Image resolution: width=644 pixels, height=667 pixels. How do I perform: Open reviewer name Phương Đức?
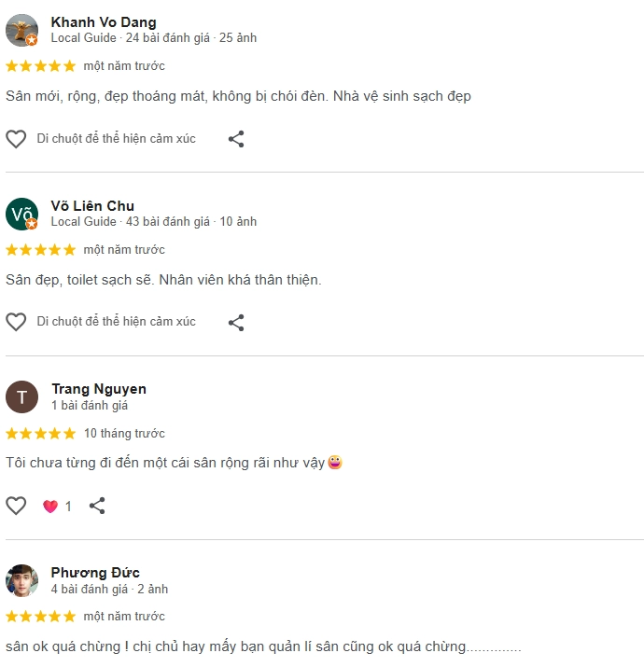pyautogui.click(x=95, y=573)
